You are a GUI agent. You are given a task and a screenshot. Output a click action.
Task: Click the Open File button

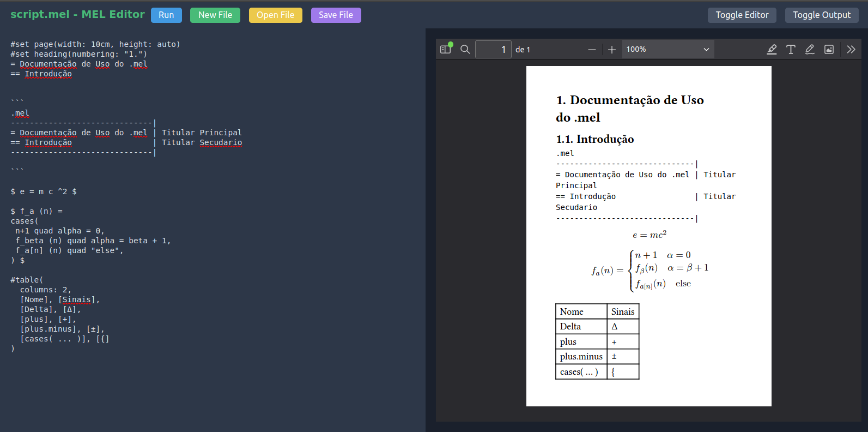click(x=276, y=15)
